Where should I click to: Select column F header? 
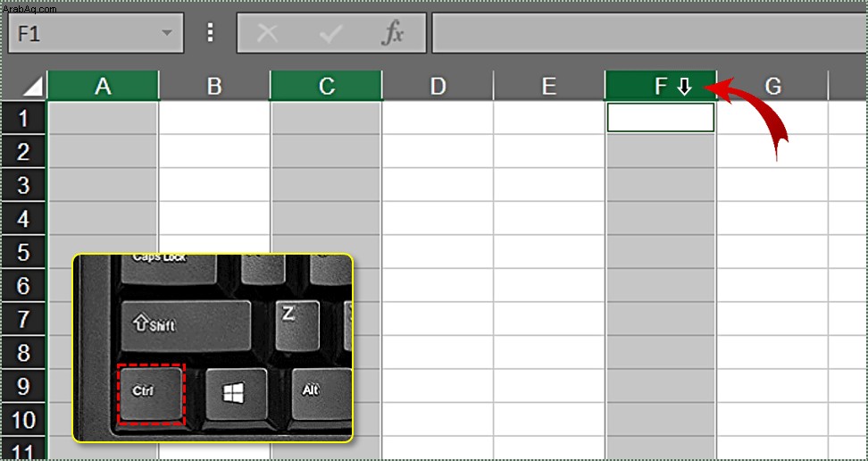[661, 86]
